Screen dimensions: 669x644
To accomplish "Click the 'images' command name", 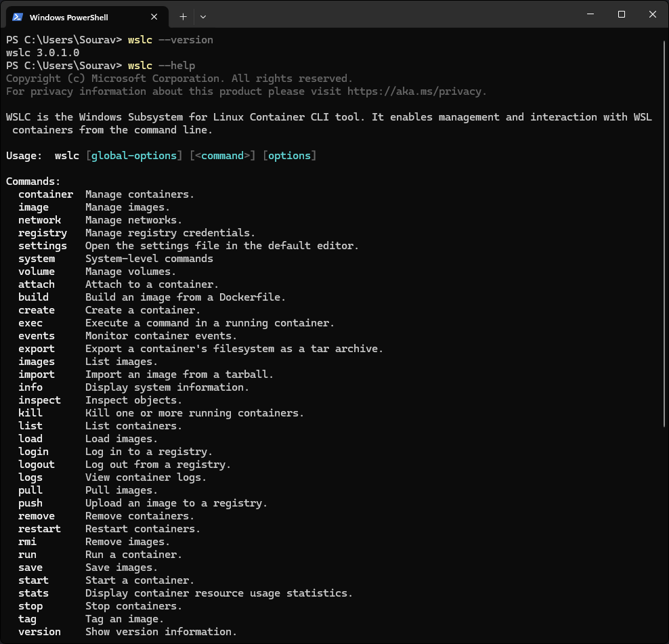I will point(37,362).
